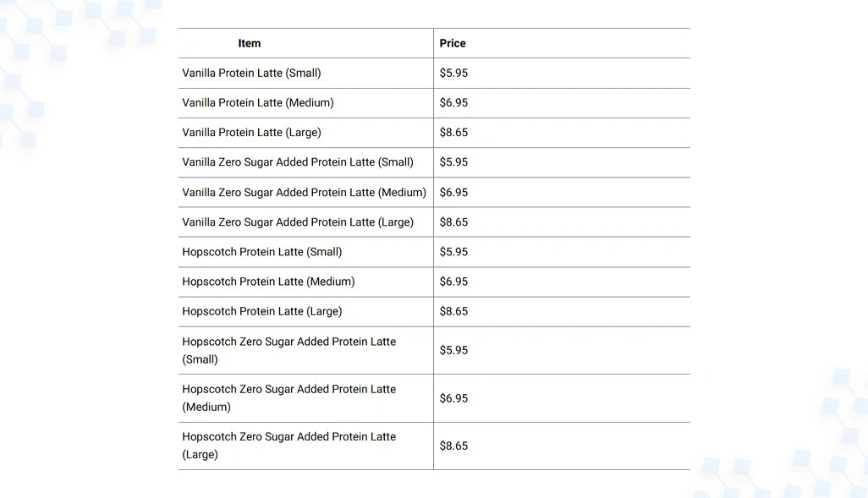Select Hopscotch Zero Sugar Added Protein Latte (Small)
Viewport: 868px width, 498px height.
(289, 350)
